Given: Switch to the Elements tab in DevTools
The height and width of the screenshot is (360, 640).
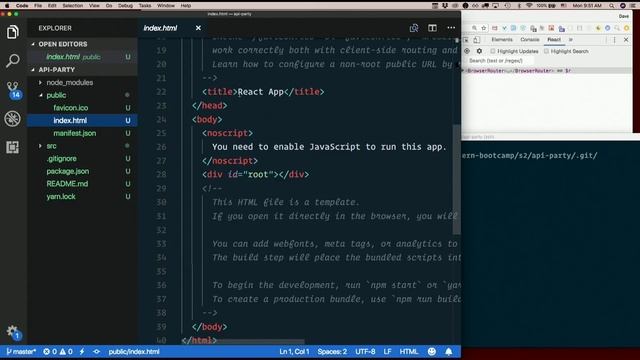Looking at the screenshot, I should pyautogui.click(x=502, y=40).
